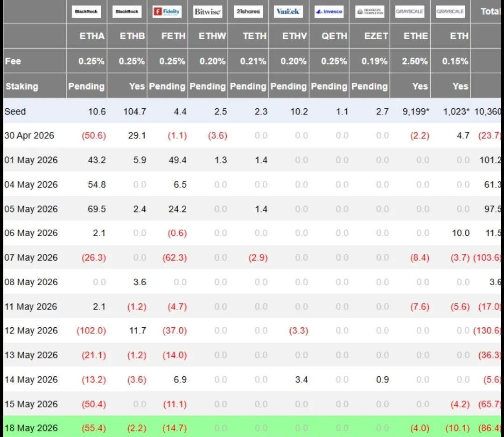504x437 pixels.
Task: Select the EZET column header
Action: pos(376,36)
